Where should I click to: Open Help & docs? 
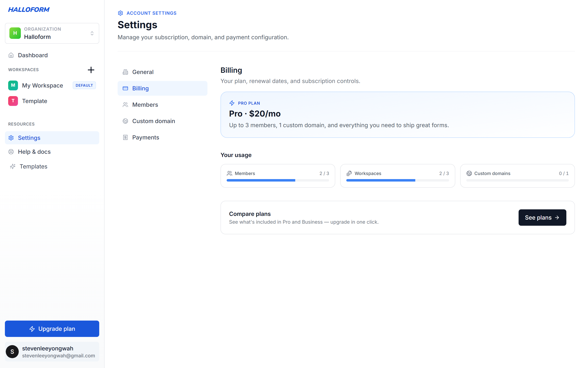click(x=52, y=152)
